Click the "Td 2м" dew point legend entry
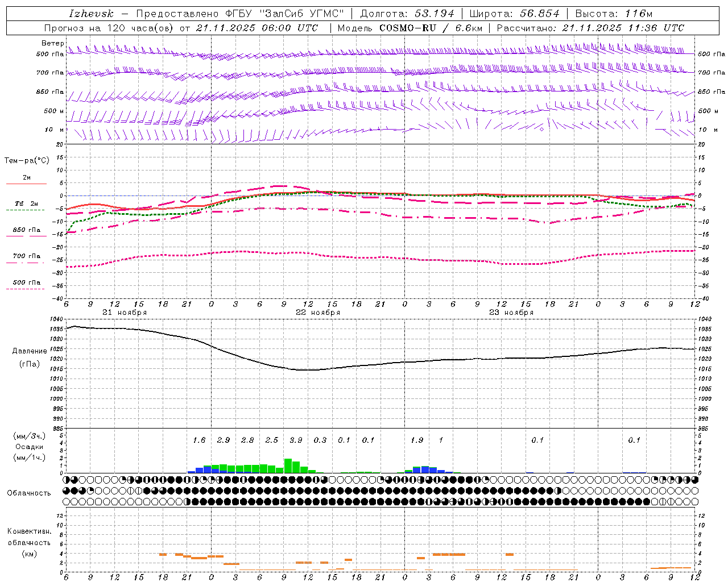The image size is (728, 582). 27,203
